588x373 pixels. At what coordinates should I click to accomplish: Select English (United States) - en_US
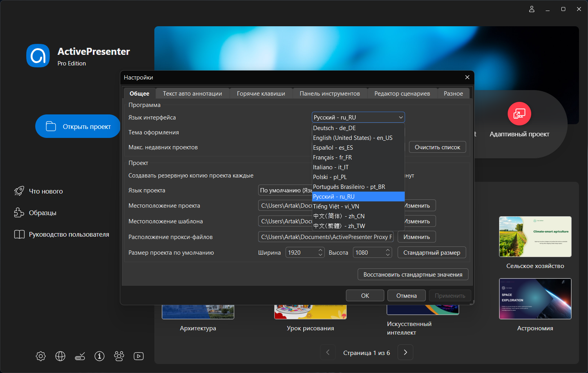tap(358, 138)
